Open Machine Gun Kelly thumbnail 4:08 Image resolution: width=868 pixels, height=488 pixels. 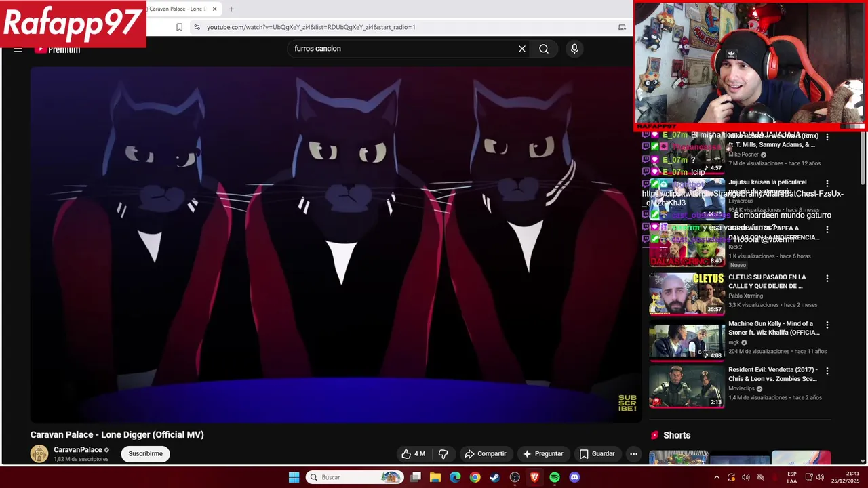(687, 341)
